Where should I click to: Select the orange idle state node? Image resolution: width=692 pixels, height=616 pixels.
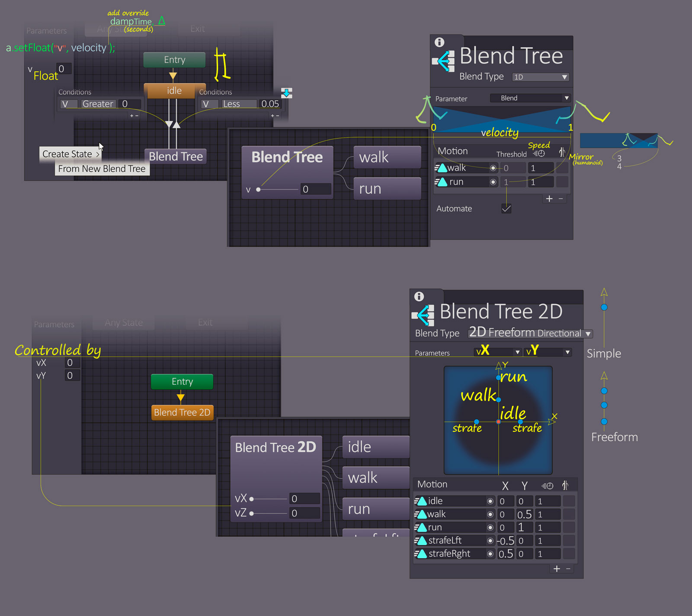[174, 91]
